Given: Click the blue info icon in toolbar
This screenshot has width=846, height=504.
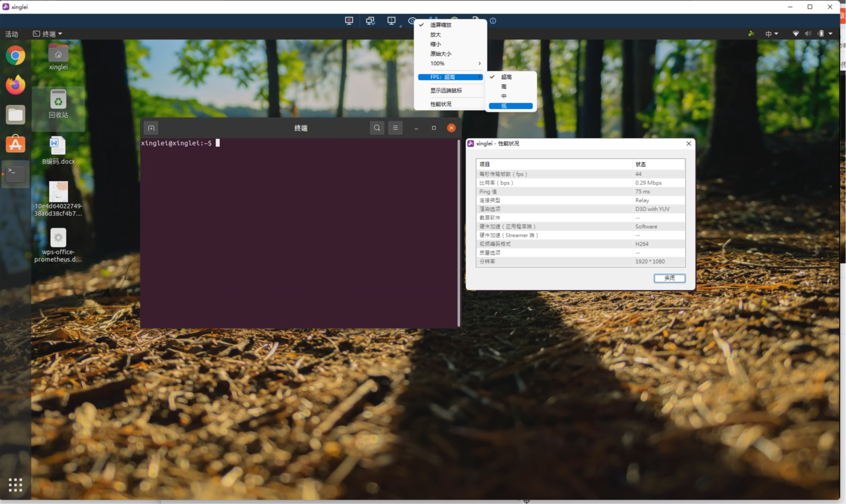Looking at the screenshot, I should pyautogui.click(x=493, y=21).
